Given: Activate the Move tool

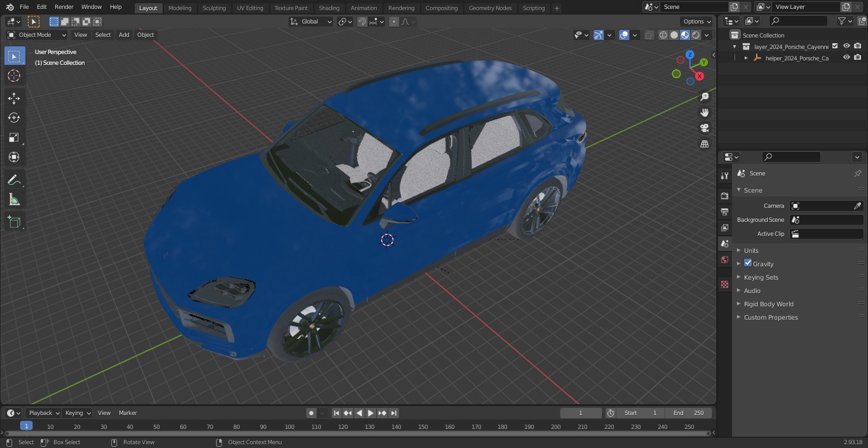Looking at the screenshot, I should pyautogui.click(x=14, y=98).
